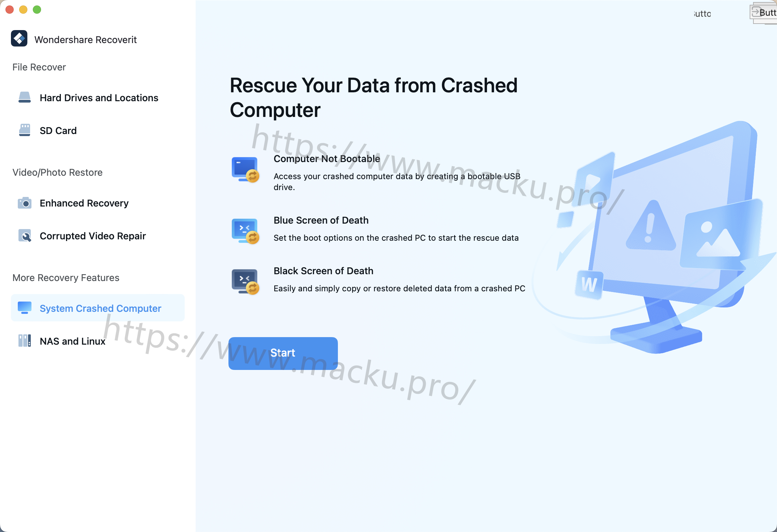The image size is (777, 532).
Task: Click the green fullscreen window button
Action: point(37,10)
